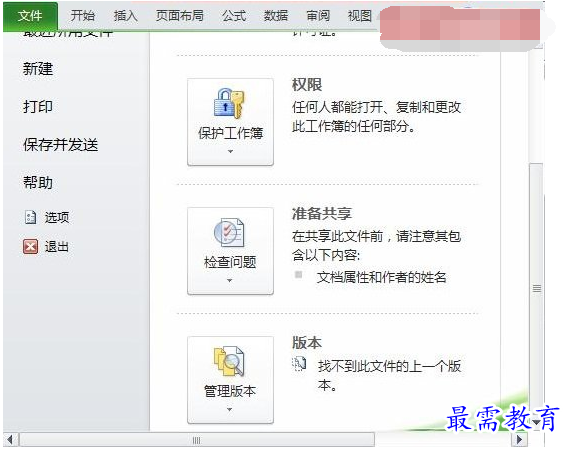Switch to the 开始 ribbon tab
The image size is (568, 450).
83,16
